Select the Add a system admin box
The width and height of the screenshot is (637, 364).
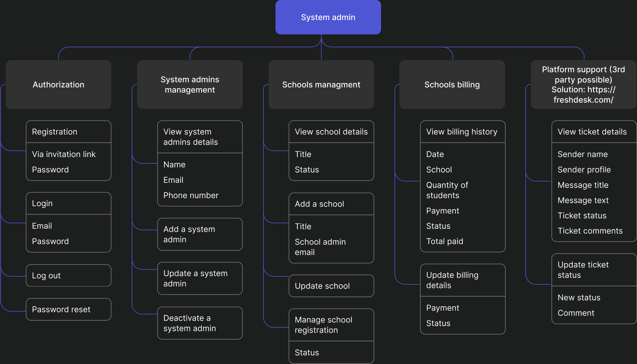(200, 234)
